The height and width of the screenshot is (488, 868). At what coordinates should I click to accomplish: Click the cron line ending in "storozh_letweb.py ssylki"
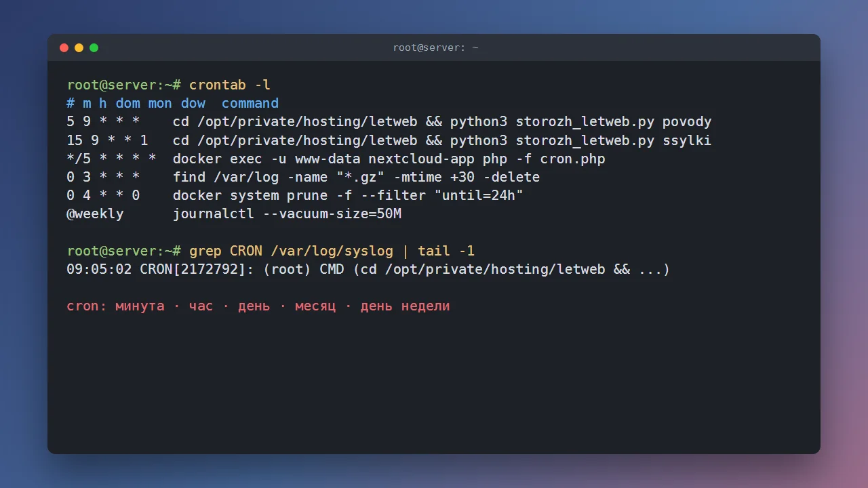click(389, 140)
